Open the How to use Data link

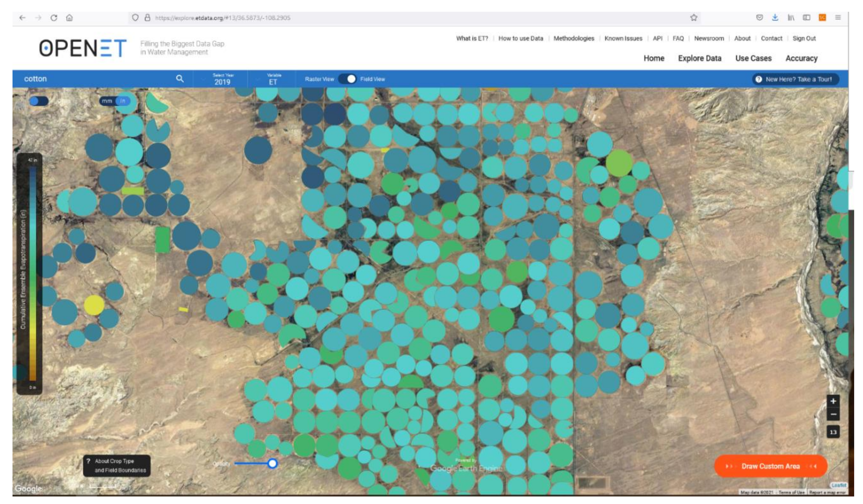coord(521,38)
